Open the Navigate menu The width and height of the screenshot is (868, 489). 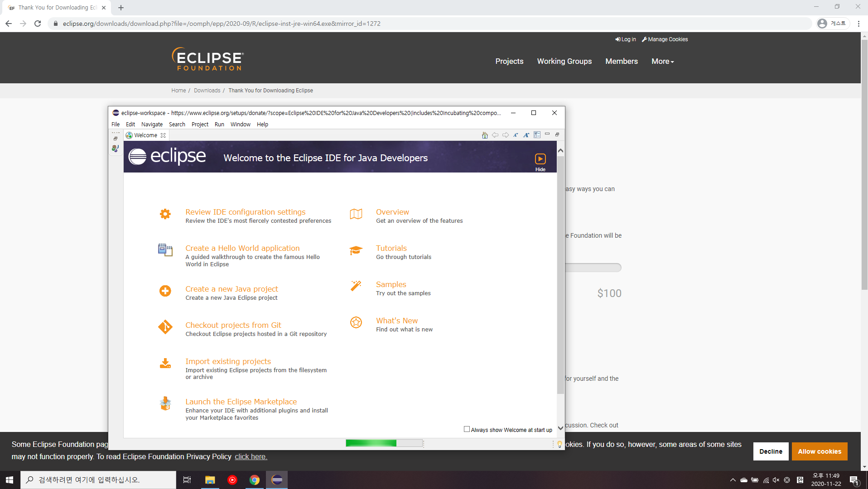pos(152,125)
